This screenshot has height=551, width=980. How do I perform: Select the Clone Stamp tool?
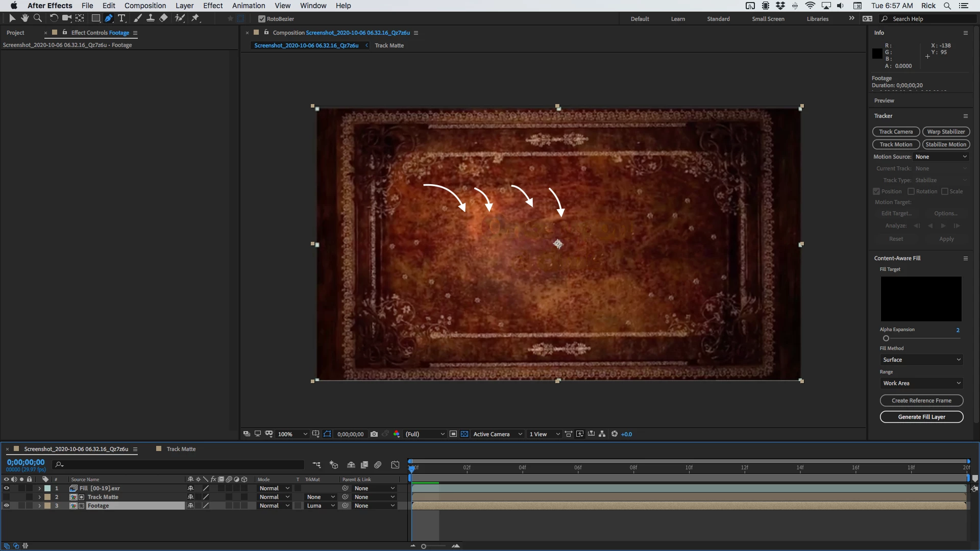tap(151, 18)
